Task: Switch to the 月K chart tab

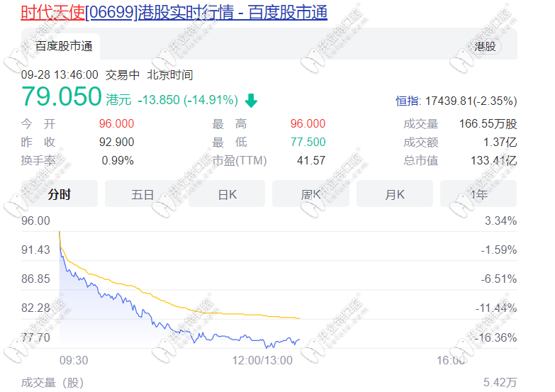Action: (x=395, y=194)
